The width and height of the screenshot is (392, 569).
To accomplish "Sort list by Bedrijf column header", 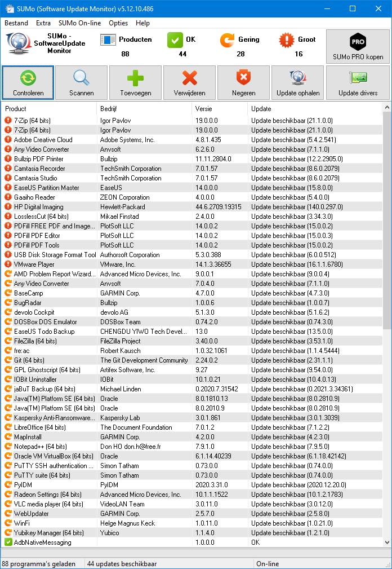I will 144,108.
